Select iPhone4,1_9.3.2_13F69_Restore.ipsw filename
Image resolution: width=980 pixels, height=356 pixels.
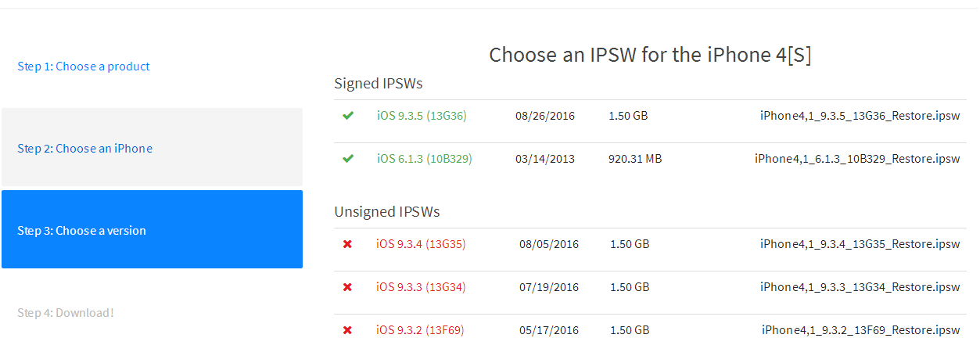(860, 330)
